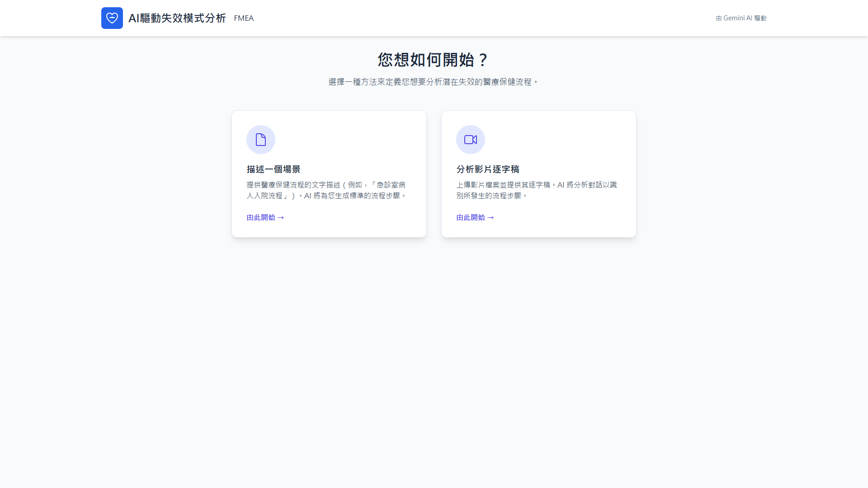Click the document icon in the scenario card

[261, 140]
